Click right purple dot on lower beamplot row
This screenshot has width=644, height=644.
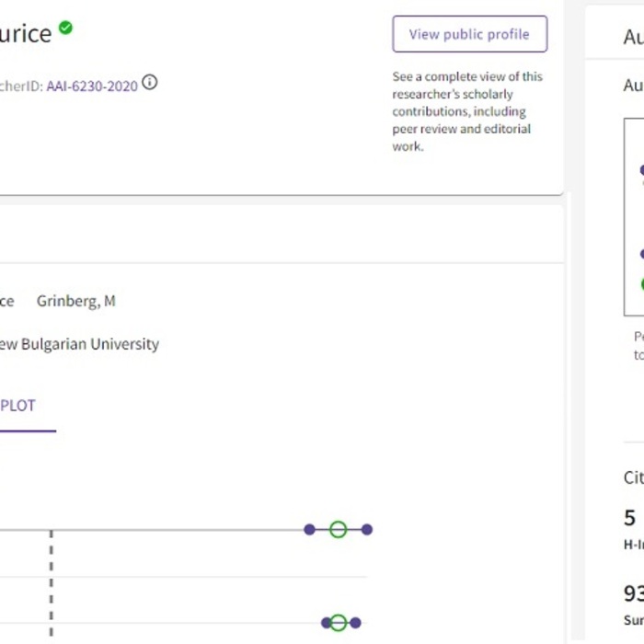[355, 623]
